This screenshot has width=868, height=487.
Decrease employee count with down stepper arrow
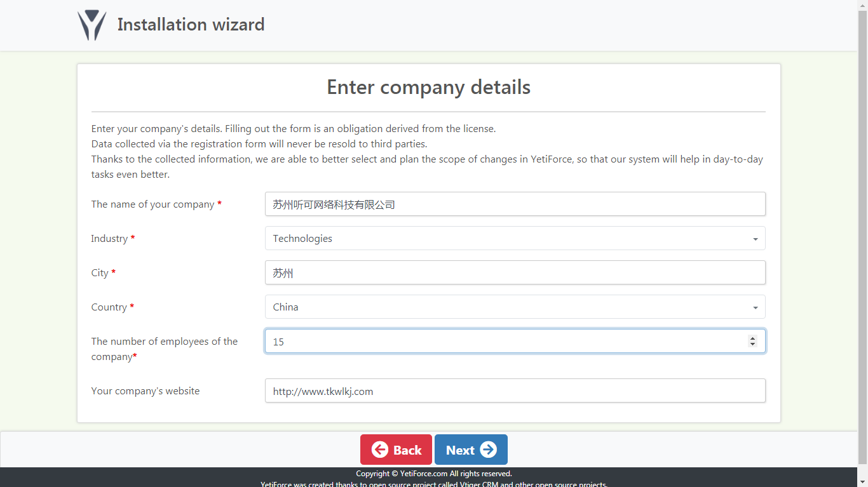click(752, 344)
